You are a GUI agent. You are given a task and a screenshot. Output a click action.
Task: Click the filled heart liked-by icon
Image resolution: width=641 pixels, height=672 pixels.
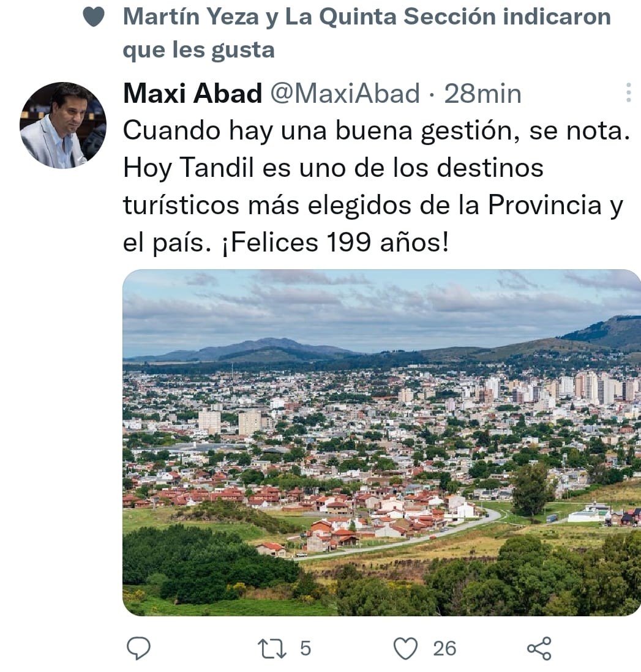pos(94,17)
